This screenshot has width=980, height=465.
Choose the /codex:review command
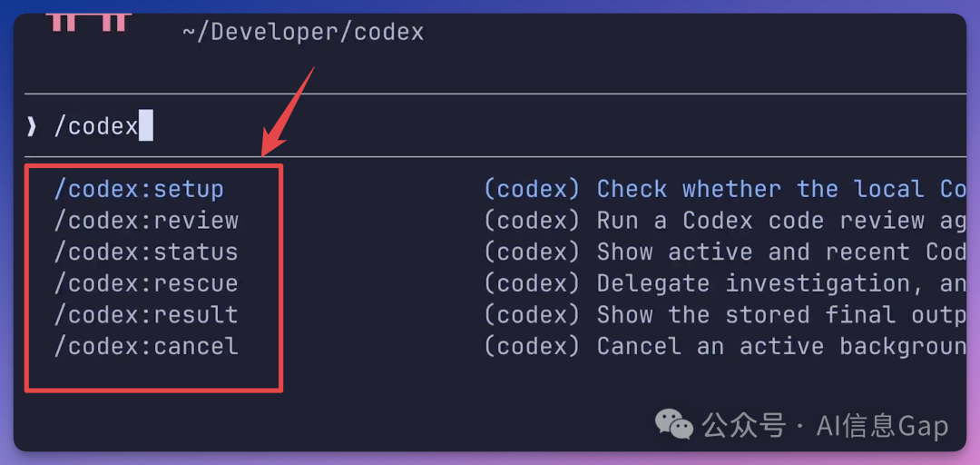(146, 221)
